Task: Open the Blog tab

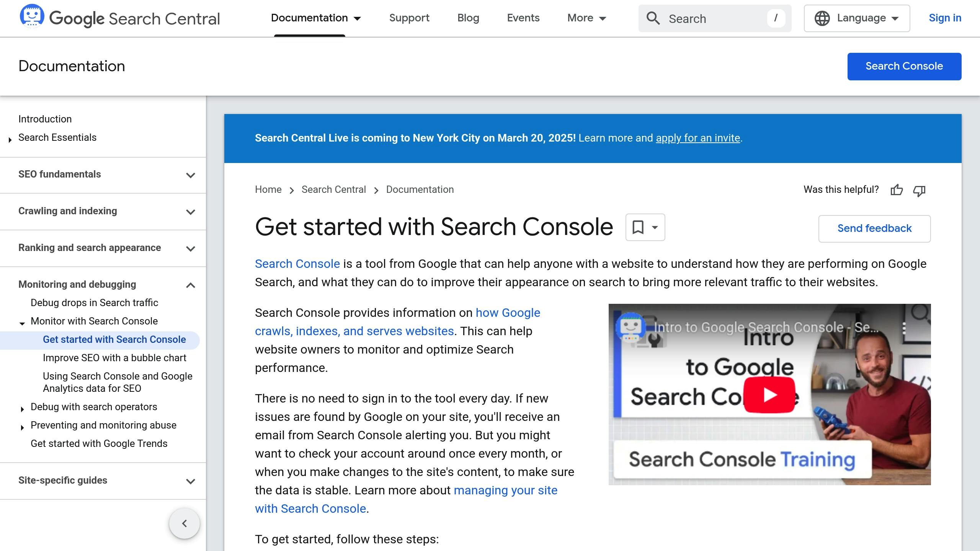Action: click(x=468, y=18)
